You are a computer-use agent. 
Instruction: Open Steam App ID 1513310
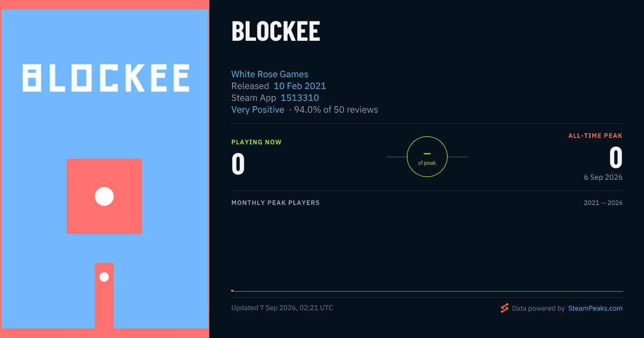pyautogui.click(x=300, y=98)
